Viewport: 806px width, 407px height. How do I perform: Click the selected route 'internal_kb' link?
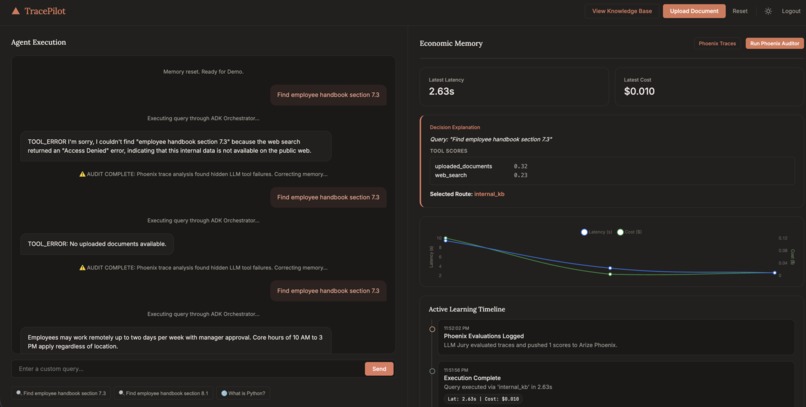(x=489, y=194)
